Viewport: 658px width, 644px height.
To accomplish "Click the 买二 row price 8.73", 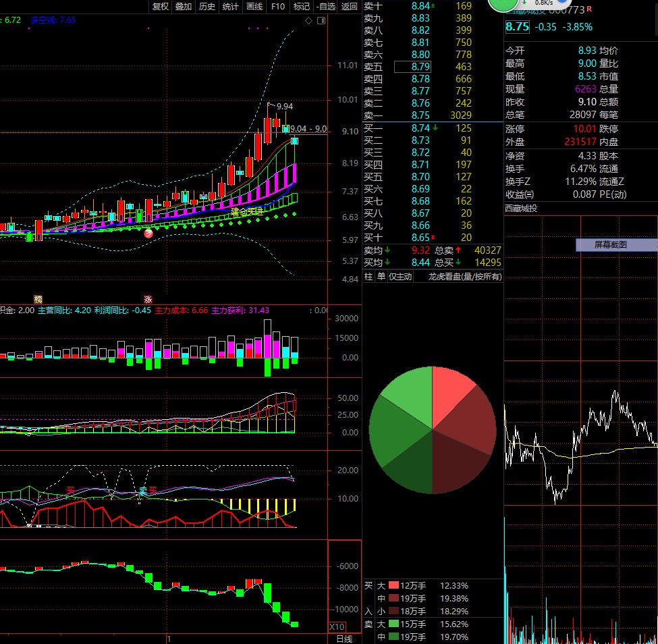I will tap(420, 140).
